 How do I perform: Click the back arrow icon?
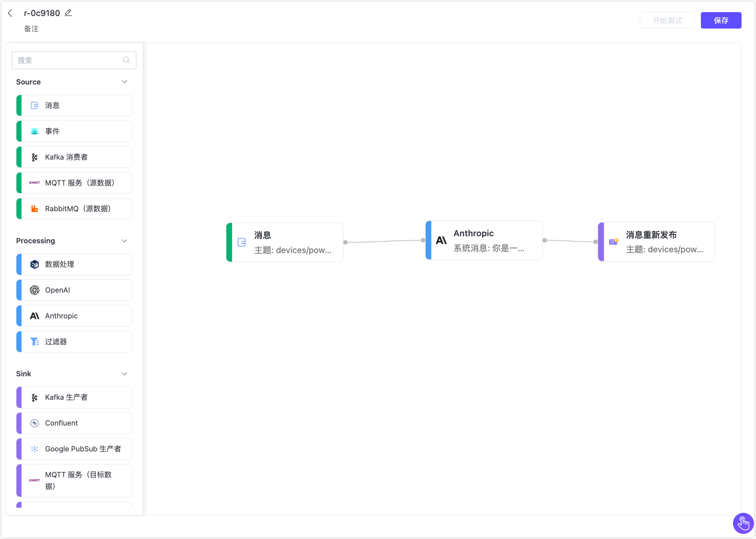coord(10,13)
